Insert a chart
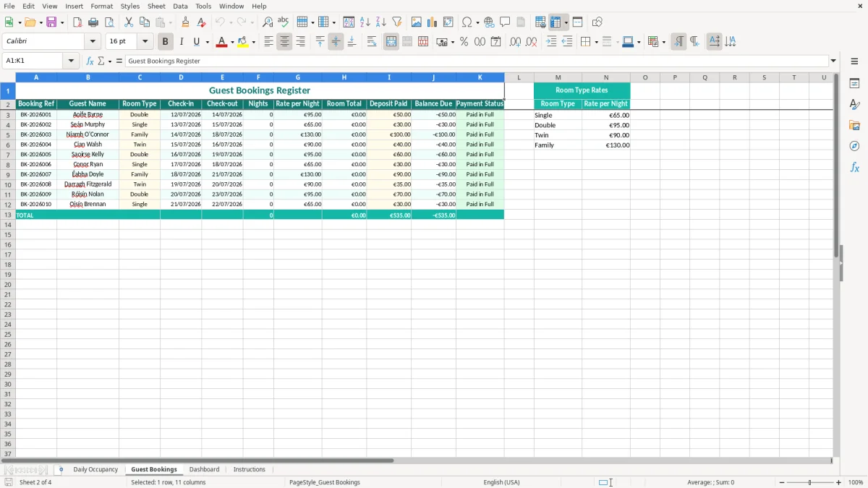 click(433, 22)
